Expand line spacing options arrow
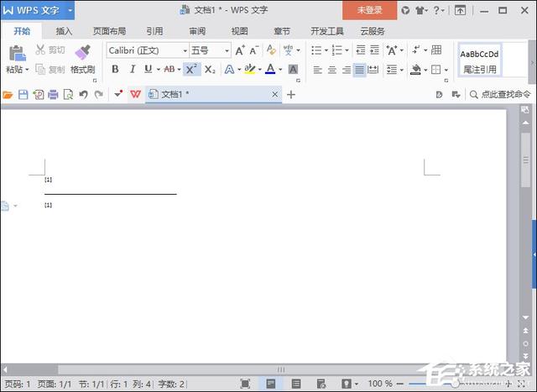This screenshot has width=537, height=392. 401,70
